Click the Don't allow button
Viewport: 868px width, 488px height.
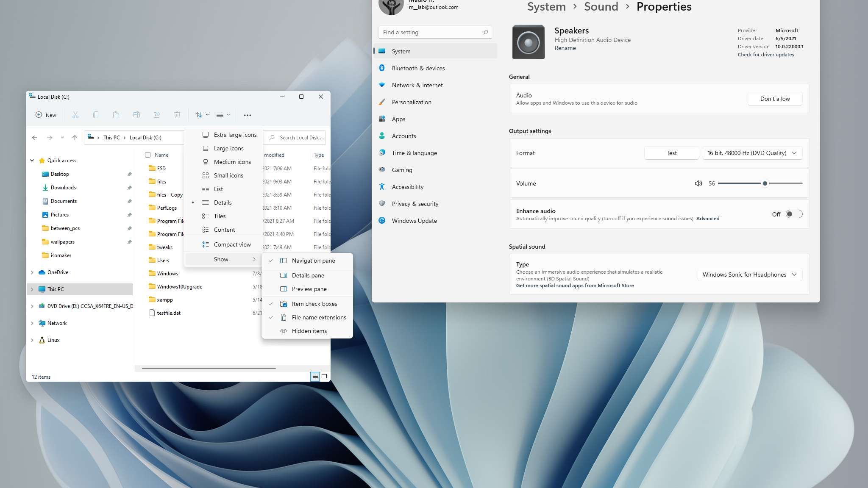(x=775, y=99)
